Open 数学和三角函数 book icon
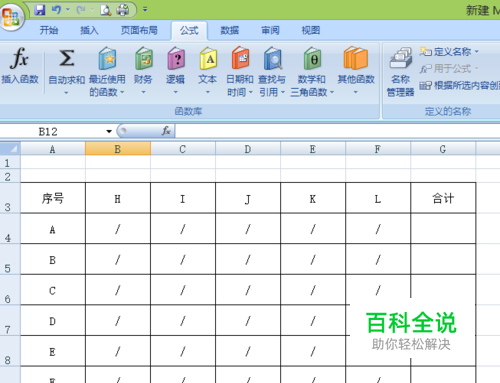The image size is (500, 383). [x=312, y=58]
